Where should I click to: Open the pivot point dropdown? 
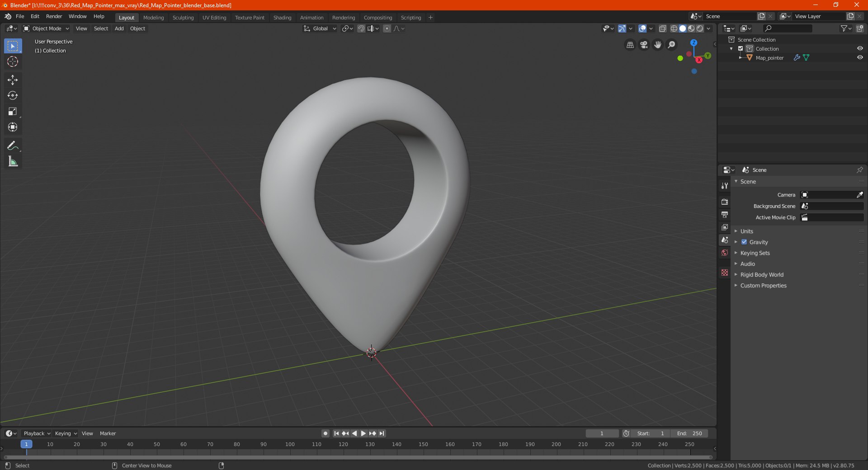[x=347, y=28]
